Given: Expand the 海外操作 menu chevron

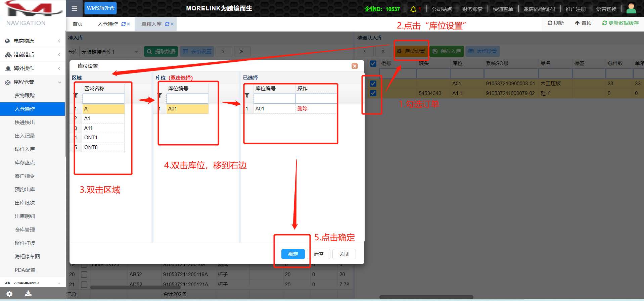Looking at the screenshot, I should click(x=59, y=68).
